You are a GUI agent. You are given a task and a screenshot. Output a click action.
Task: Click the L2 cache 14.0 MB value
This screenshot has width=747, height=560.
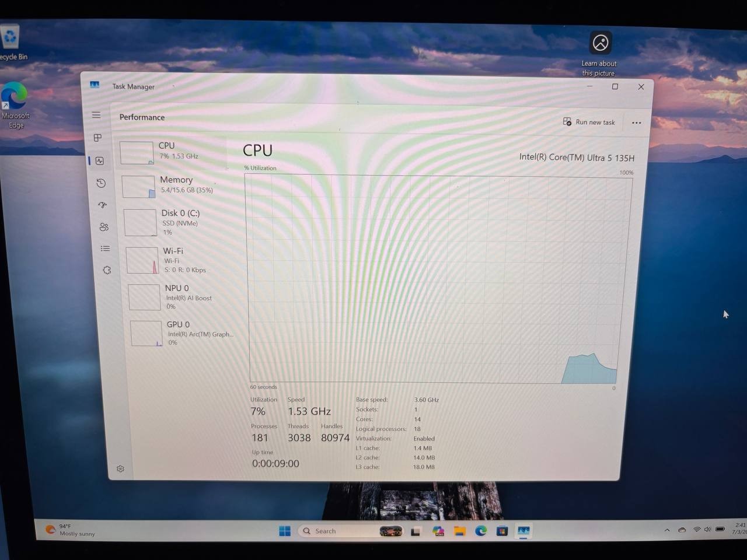point(424,458)
